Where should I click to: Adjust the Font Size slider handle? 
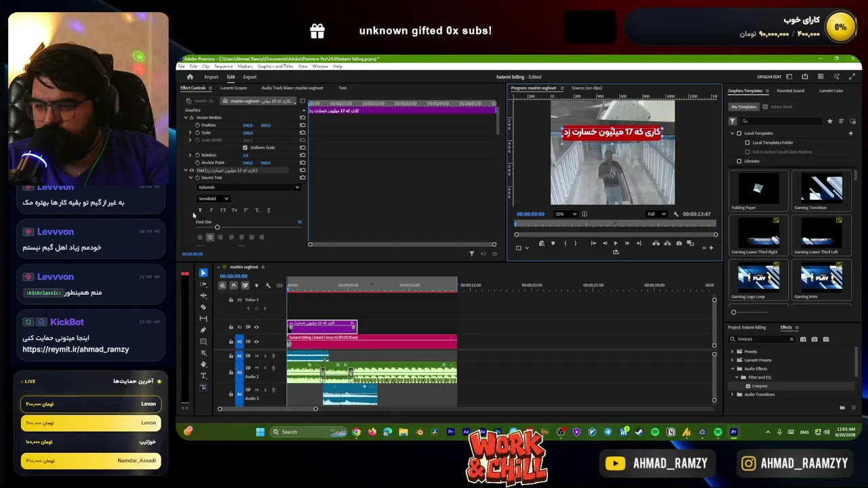pyautogui.click(x=217, y=228)
